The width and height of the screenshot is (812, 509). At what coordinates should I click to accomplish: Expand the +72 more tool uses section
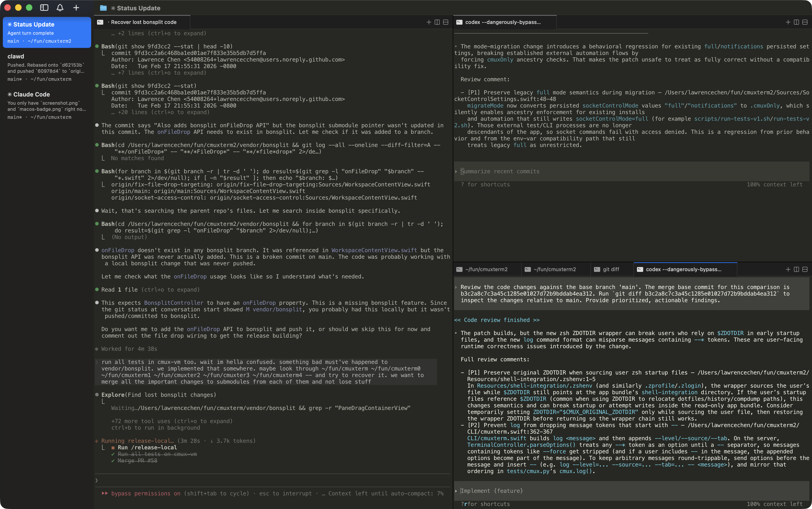tap(172, 421)
